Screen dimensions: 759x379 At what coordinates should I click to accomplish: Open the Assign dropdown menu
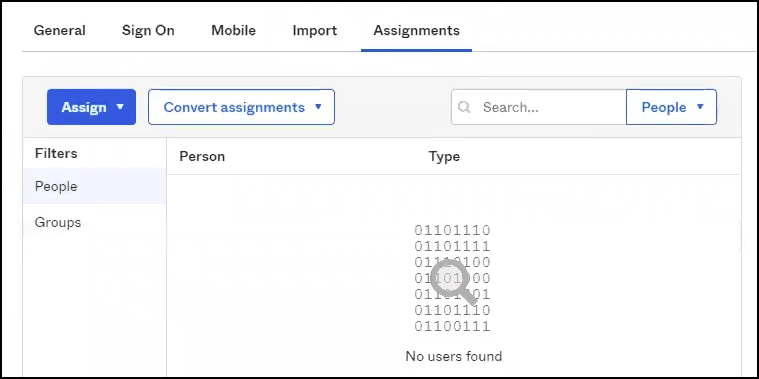[x=91, y=107]
